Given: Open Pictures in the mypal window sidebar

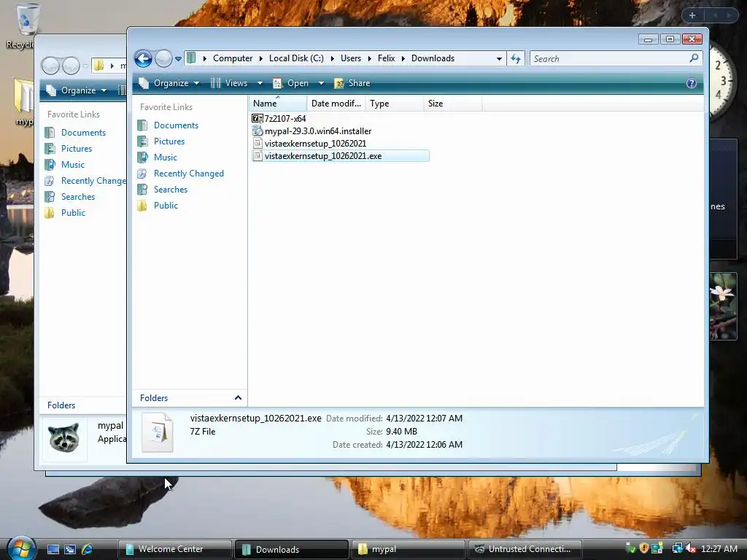Looking at the screenshot, I should (x=76, y=149).
